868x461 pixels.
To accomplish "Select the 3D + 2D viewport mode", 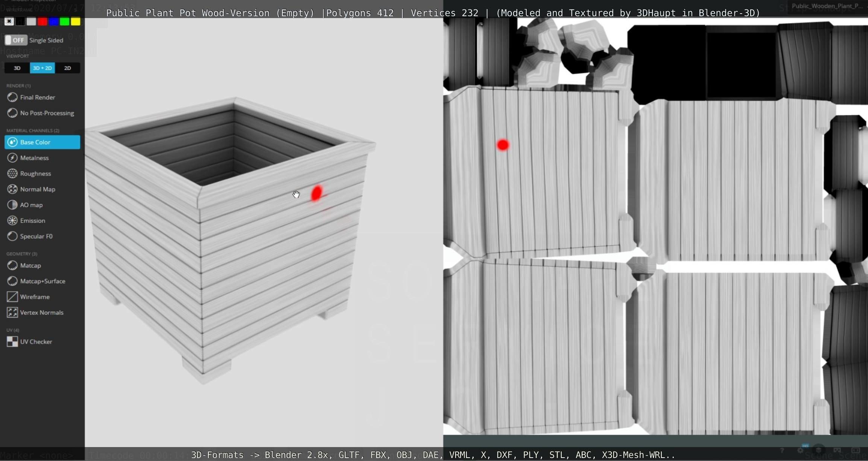I will point(42,68).
